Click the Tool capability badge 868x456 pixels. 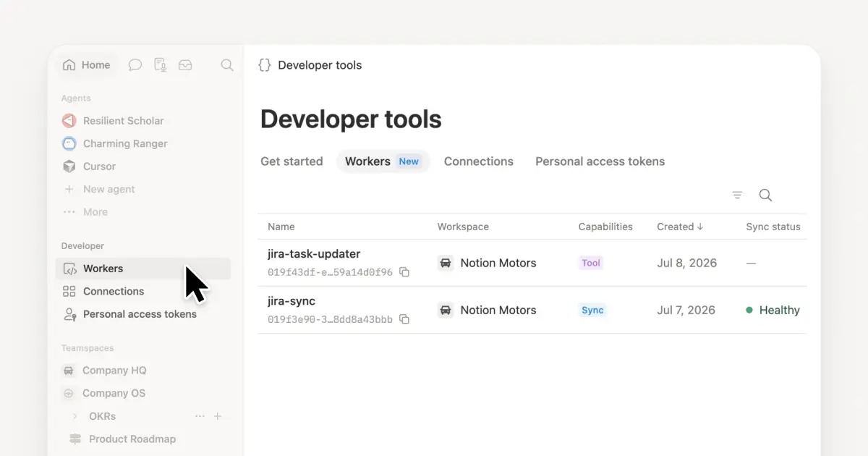click(x=591, y=263)
